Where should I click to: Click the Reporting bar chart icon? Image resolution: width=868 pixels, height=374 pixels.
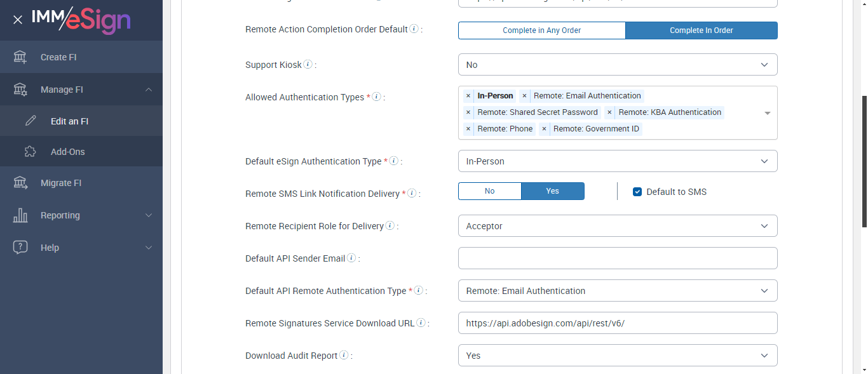20,215
